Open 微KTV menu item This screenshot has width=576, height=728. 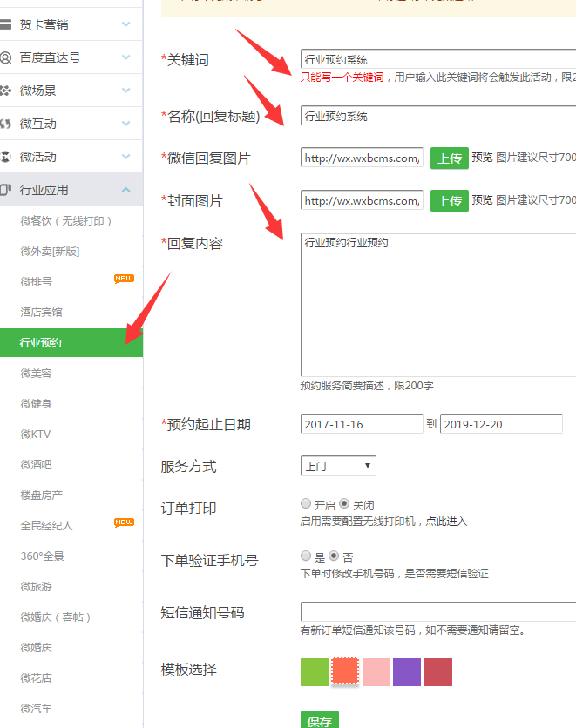pyautogui.click(x=36, y=435)
